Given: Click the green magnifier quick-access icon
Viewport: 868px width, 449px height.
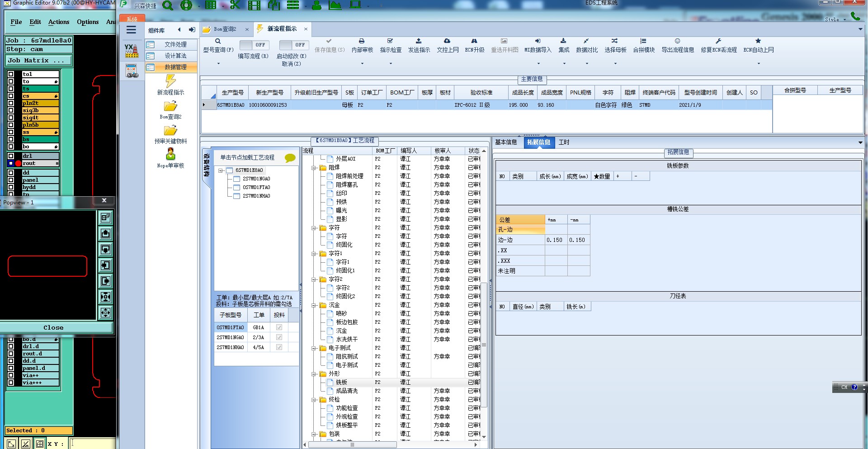Looking at the screenshot, I should (167, 5).
